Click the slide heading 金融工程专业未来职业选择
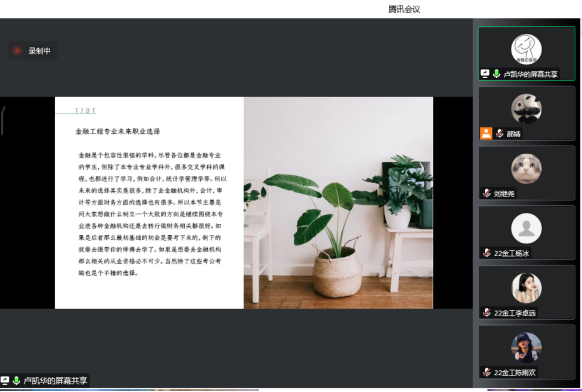 [x=118, y=131]
